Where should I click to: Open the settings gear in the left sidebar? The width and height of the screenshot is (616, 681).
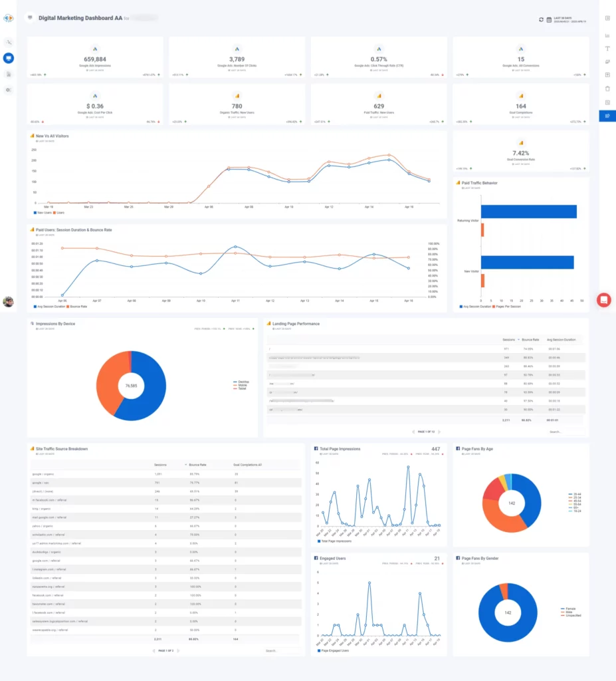pos(8,90)
